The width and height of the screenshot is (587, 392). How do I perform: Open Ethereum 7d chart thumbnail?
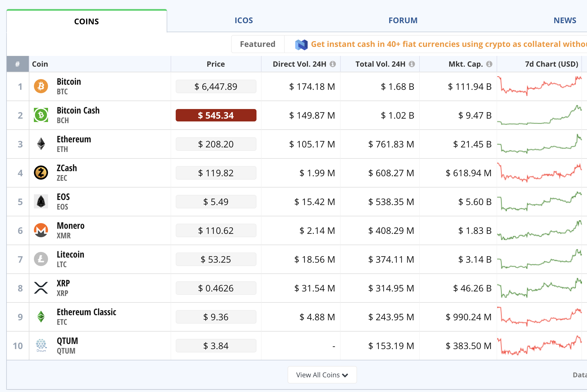pos(539,144)
